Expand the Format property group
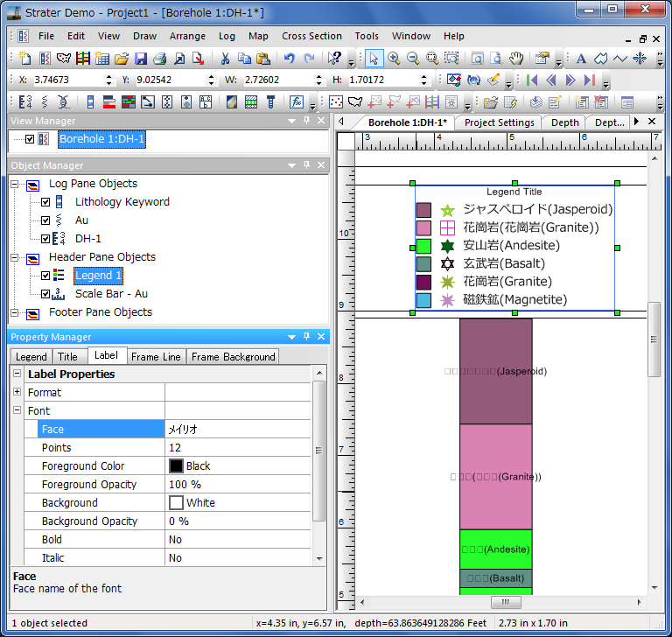672x637 pixels. pos(17,392)
